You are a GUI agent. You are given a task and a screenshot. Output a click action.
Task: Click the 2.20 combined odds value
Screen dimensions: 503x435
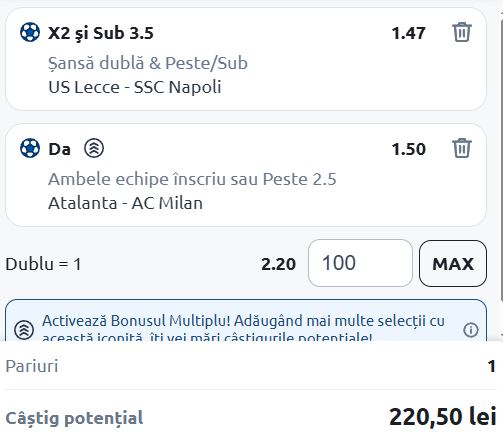pyautogui.click(x=278, y=264)
